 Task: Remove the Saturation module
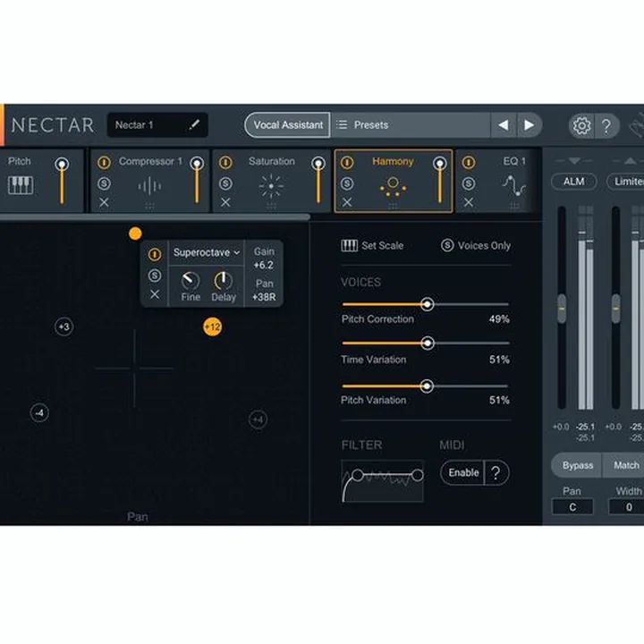click(x=225, y=202)
